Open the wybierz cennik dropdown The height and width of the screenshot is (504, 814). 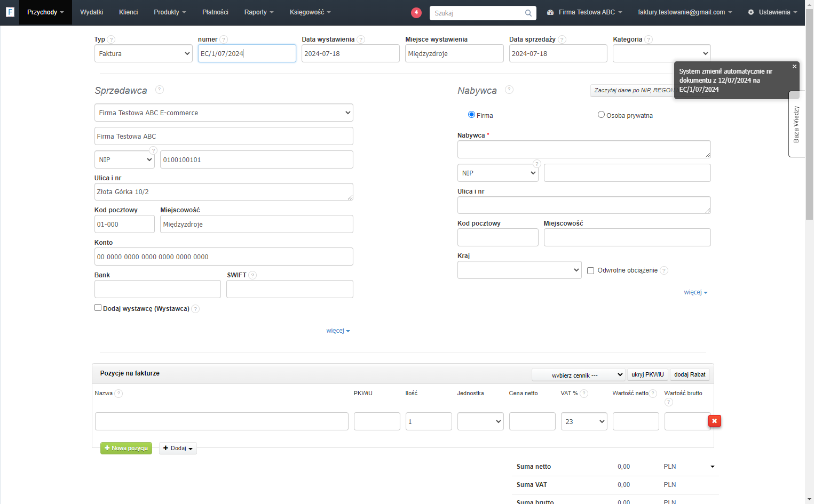pos(578,375)
